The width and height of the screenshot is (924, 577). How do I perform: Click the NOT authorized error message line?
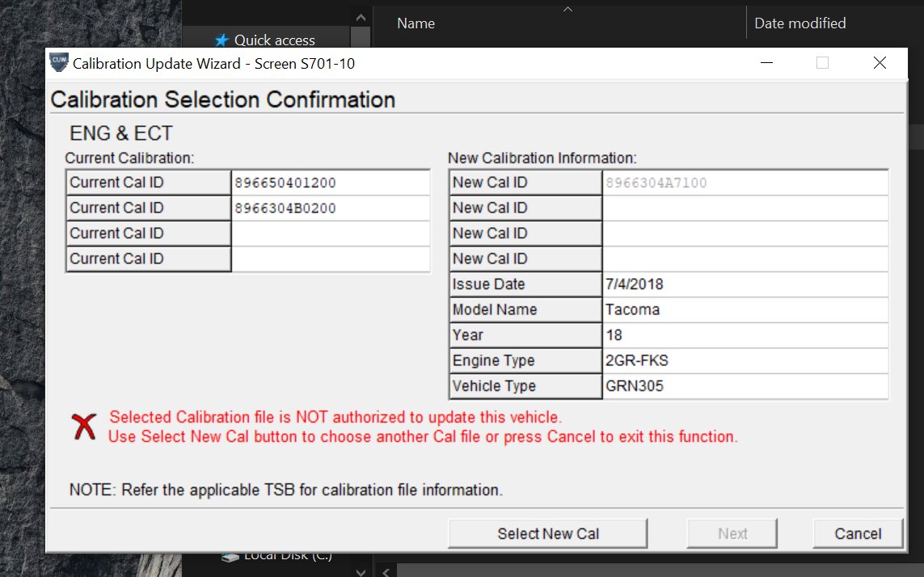click(335, 417)
